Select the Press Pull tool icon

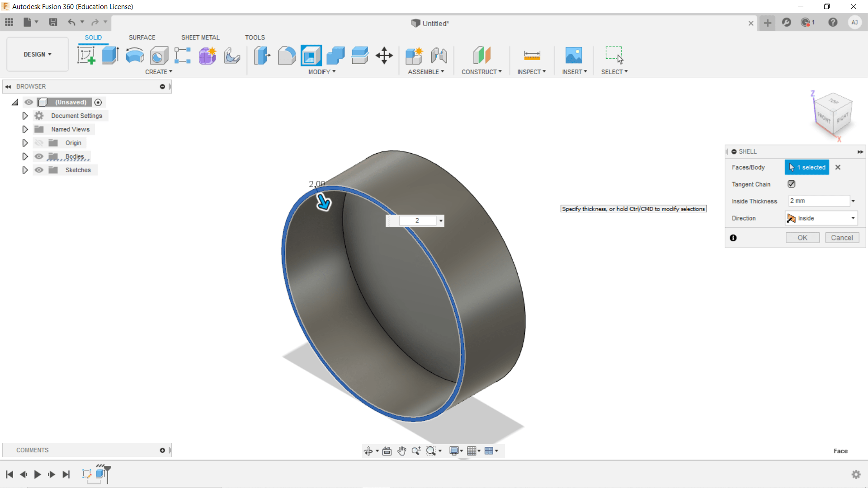(x=262, y=56)
